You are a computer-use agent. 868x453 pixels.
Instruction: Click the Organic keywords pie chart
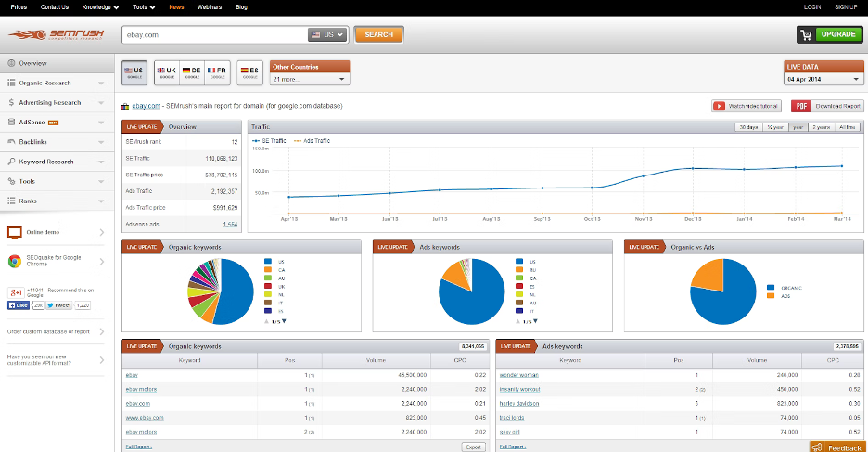coord(221,291)
